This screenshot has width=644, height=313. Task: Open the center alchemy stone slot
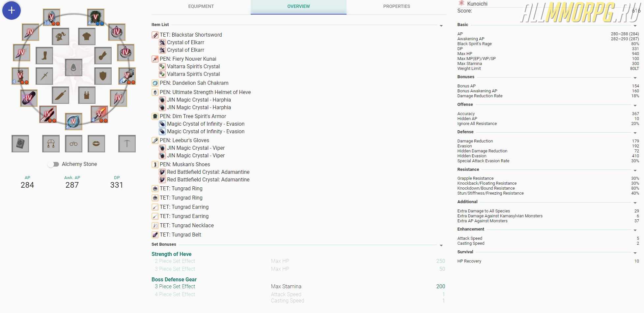pos(73,68)
